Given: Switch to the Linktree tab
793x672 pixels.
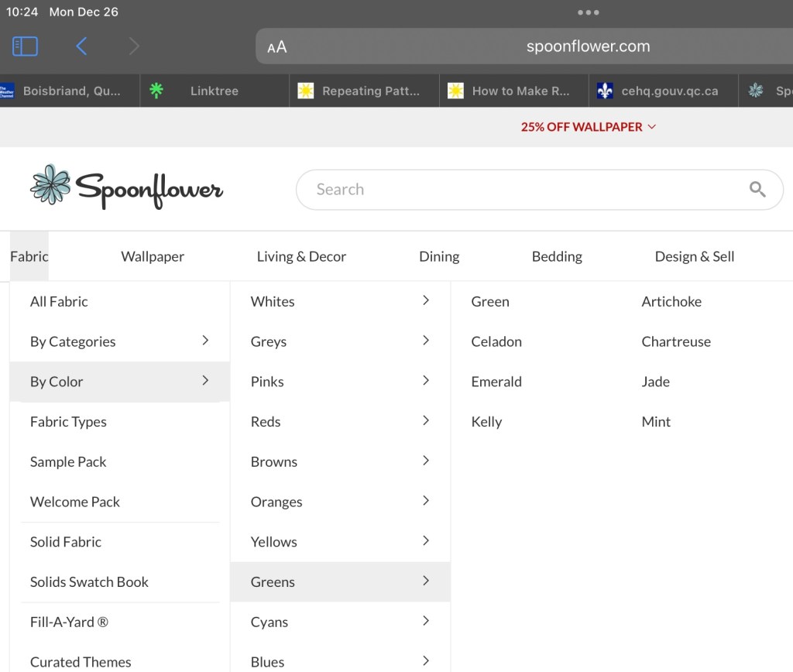Looking at the screenshot, I should [x=214, y=91].
